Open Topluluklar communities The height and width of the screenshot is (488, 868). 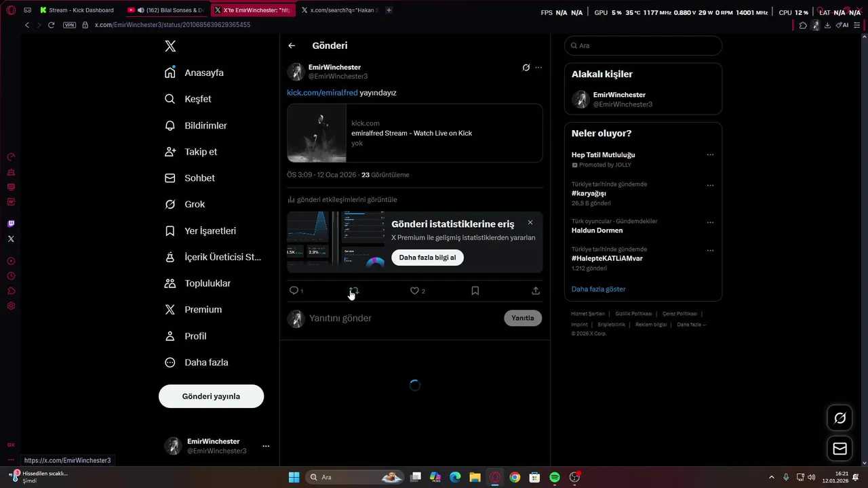198,283
